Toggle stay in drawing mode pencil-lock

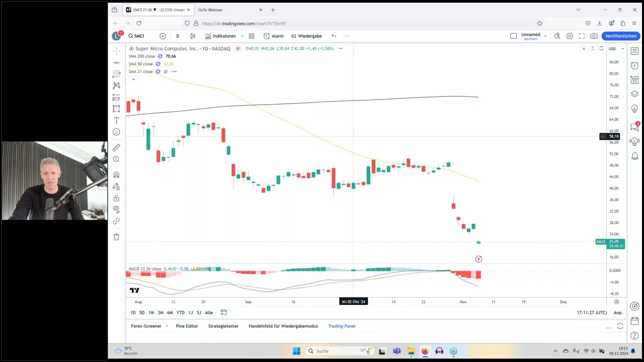116,187
